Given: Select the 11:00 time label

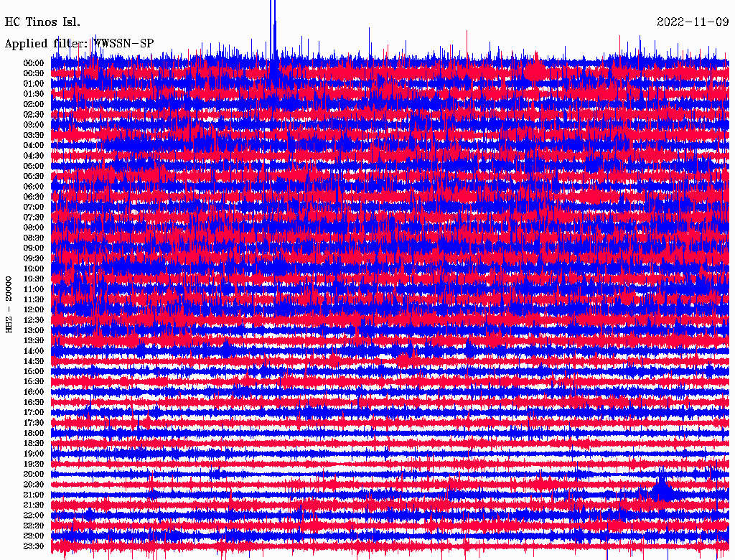Looking at the screenshot, I should 34,289.
